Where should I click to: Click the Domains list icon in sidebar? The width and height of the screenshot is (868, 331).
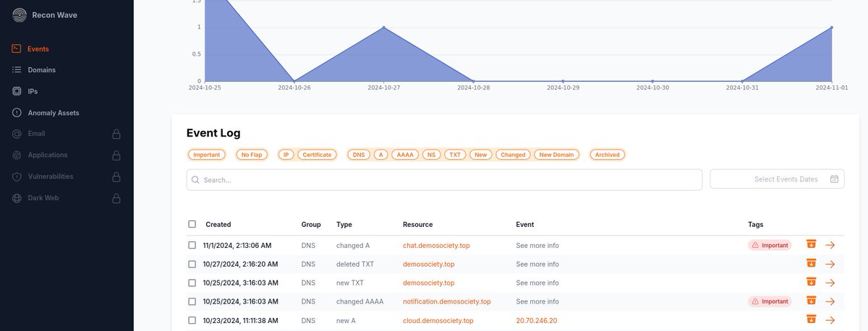17,70
